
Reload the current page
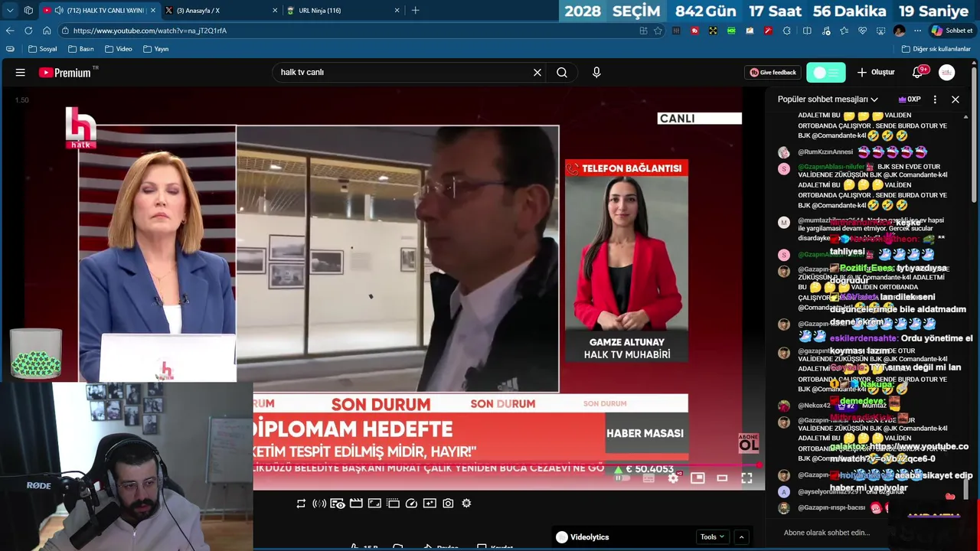(x=28, y=31)
